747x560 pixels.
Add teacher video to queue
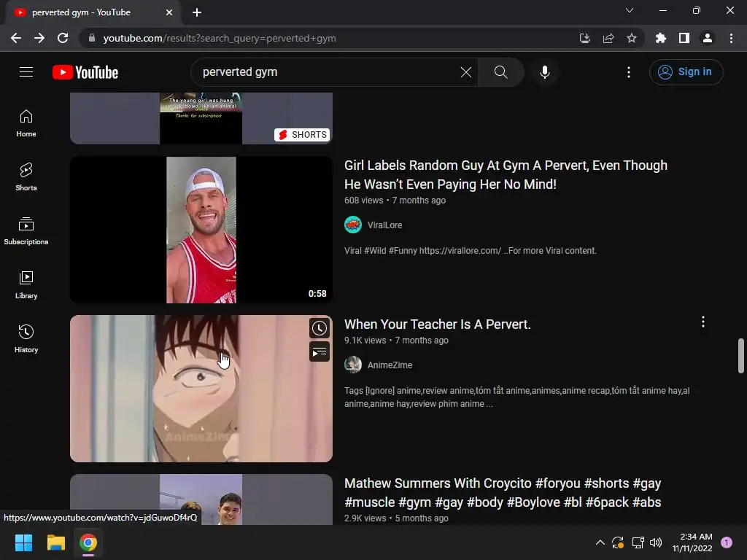(320, 352)
